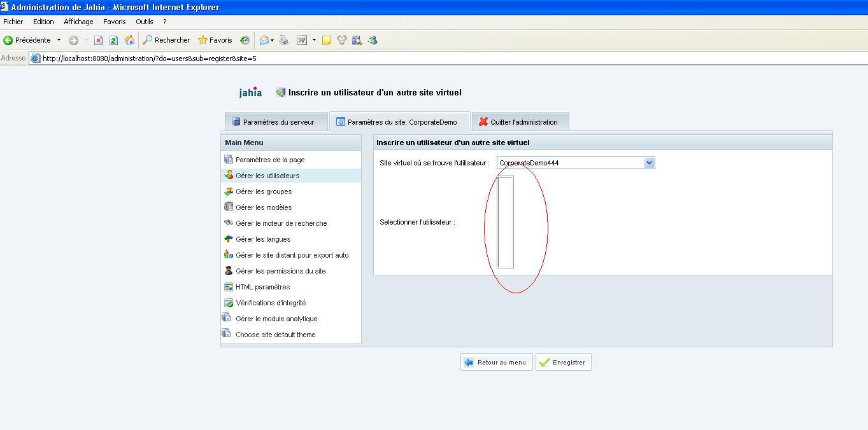Click inside the Selectionner l'utilisateur listbox
The width and height of the screenshot is (868, 430).
click(505, 222)
